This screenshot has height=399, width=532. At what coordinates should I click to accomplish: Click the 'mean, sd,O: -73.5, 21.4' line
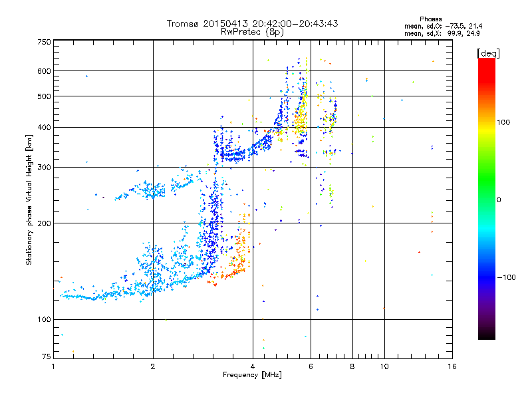[x=443, y=26]
